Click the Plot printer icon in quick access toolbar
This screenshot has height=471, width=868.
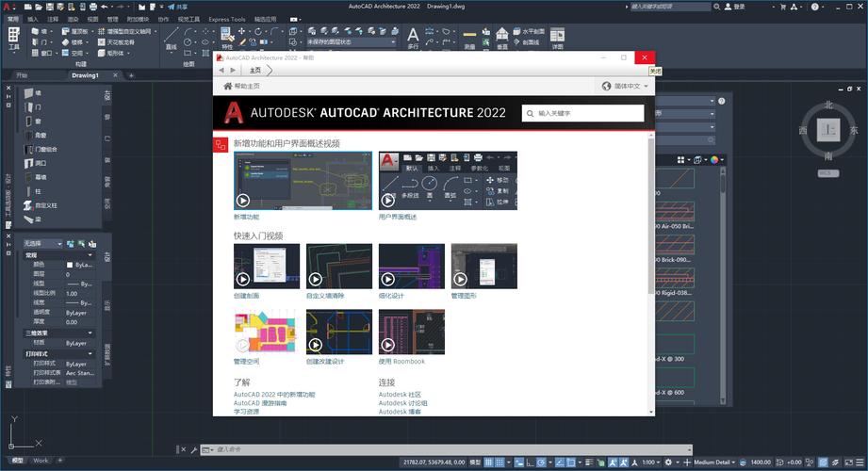tap(93, 7)
